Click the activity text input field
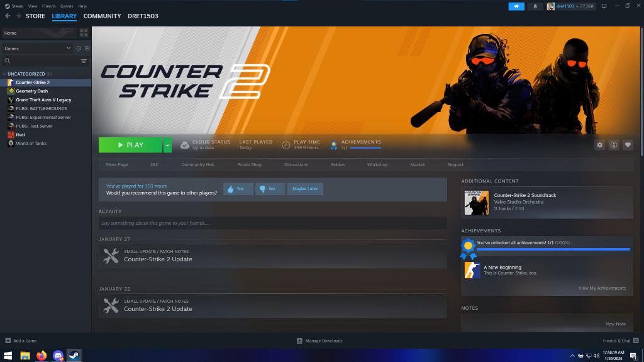This screenshot has height=362, width=644. 273,223
